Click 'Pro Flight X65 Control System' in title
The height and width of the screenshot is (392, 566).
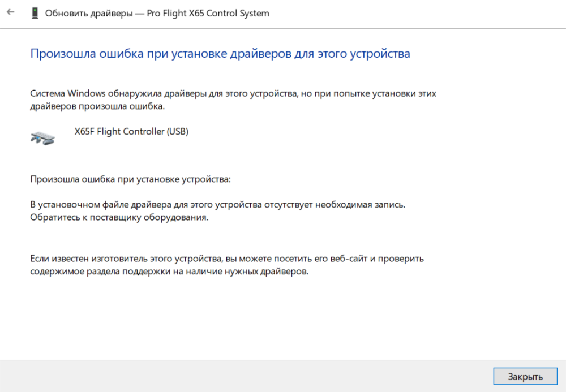coord(208,13)
